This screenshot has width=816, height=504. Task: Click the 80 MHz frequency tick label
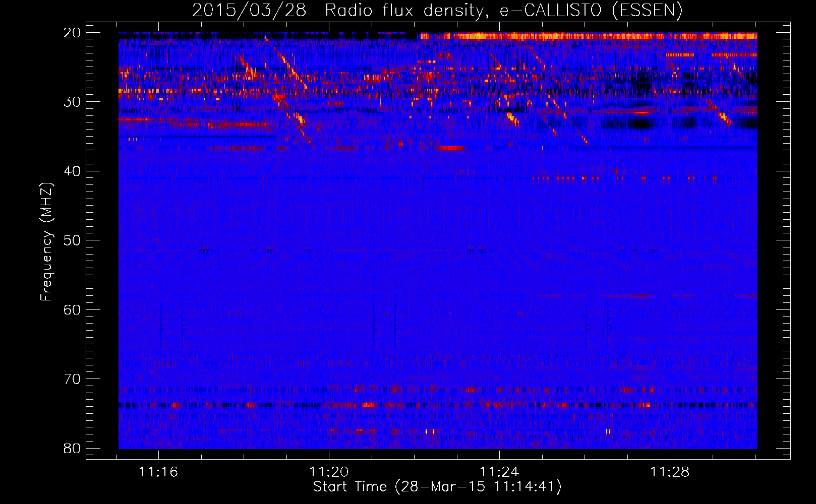point(72,449)
